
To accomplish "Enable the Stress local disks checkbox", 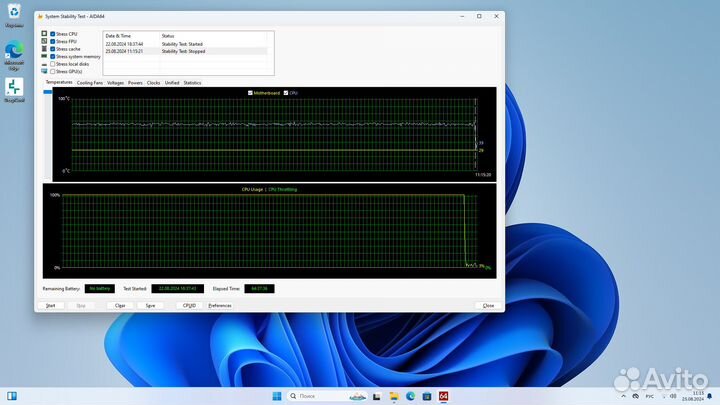I will click(53, 64).
